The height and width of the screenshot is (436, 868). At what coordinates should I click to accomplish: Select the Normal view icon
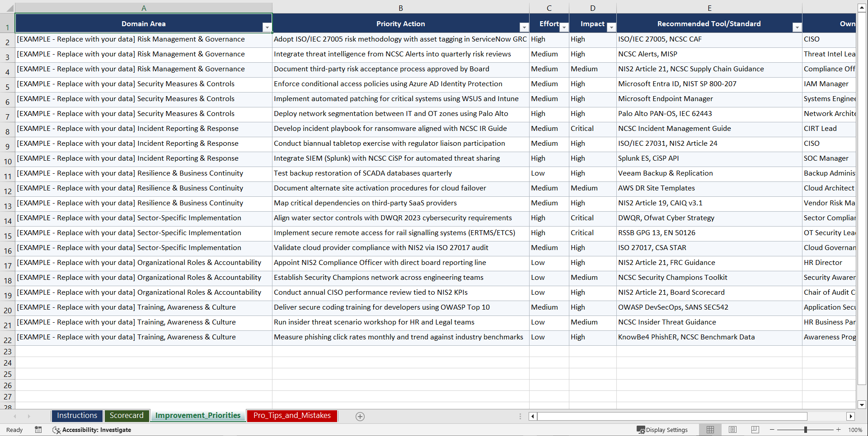point(710,430)
